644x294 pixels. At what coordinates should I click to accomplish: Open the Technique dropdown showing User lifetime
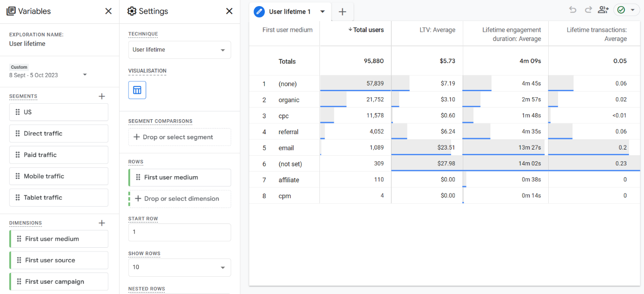(180, 50)
